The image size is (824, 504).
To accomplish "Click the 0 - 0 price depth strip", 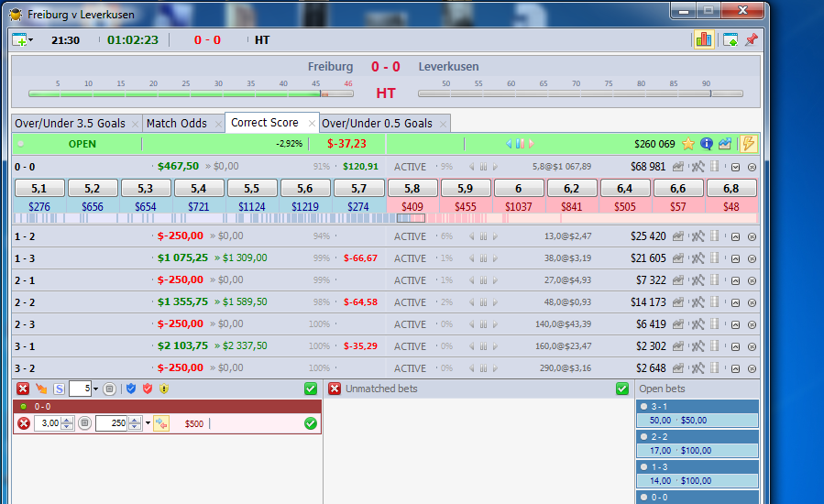I will pyautogui.click(x=385, y=218).
